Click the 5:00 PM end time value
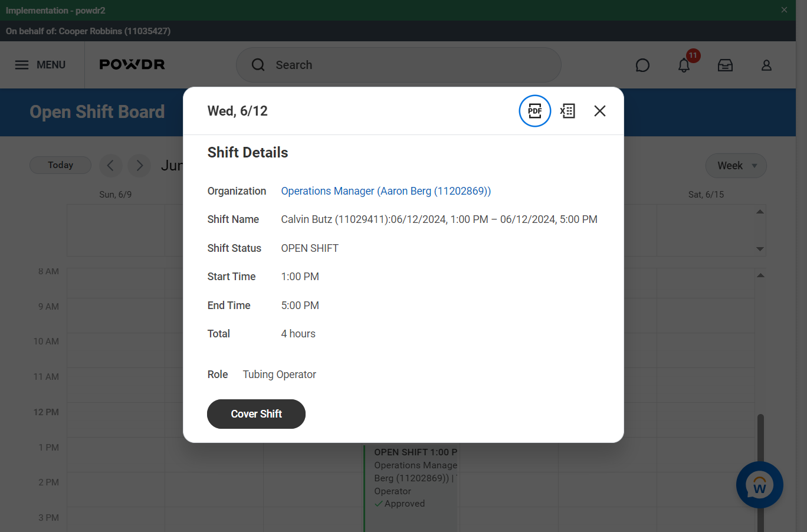Screen dimensions: 807x532 click(x=300, y=306)
